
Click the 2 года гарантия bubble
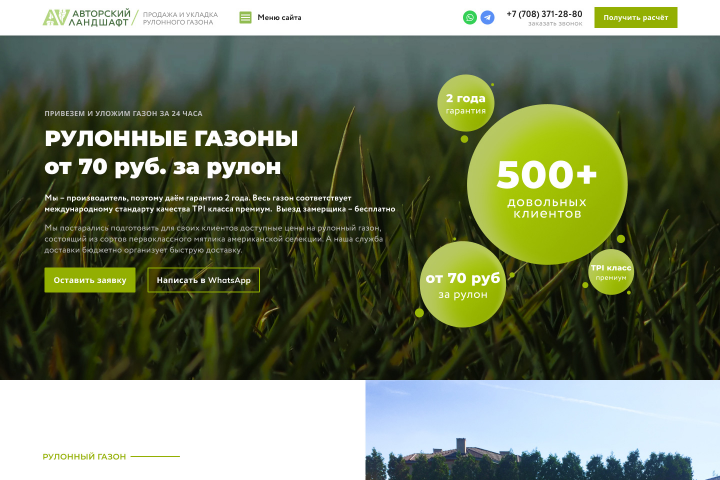click(x=466, y=103)
